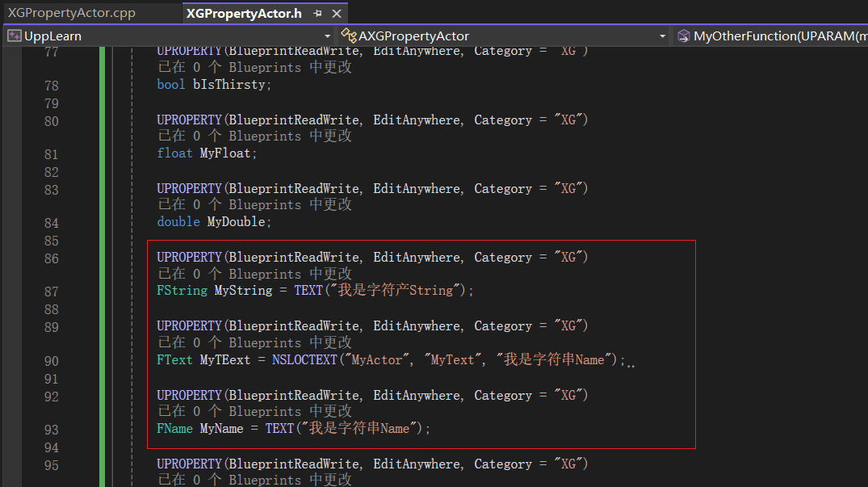This screenshot has width=868, height=487.
Task: Open the MyOtherFunction member dropdown
Action: (770, 36)
